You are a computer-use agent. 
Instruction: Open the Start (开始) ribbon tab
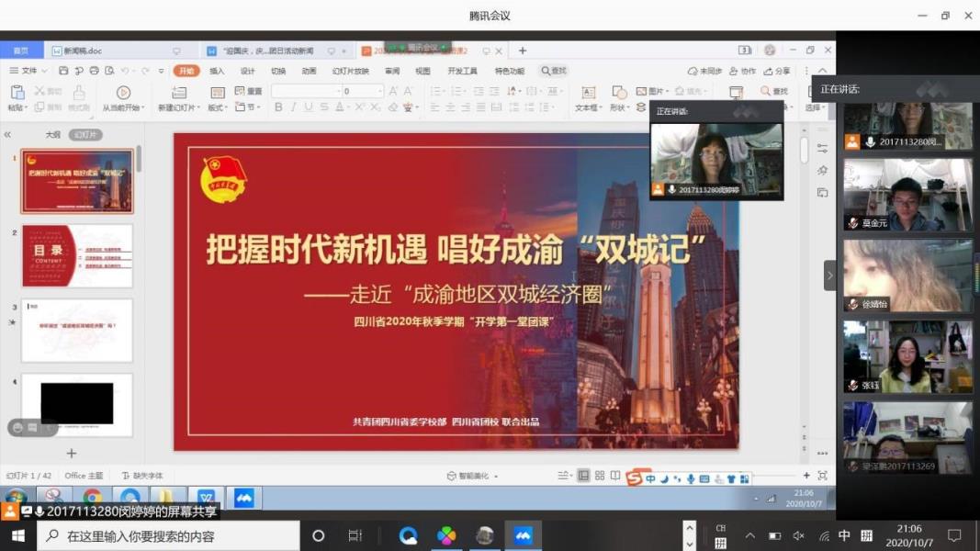(186, 71)
